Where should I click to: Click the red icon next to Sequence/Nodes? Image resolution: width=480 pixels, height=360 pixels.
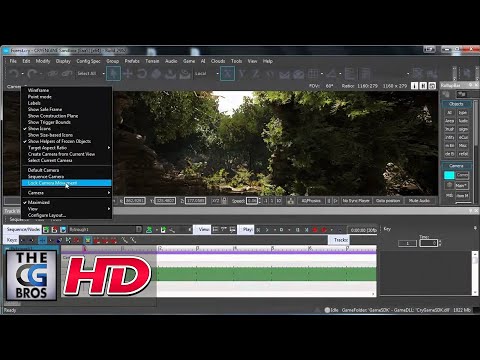click(54, 229)
